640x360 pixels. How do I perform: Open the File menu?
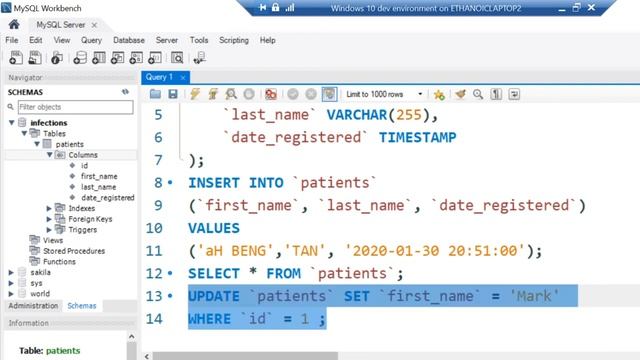click(x=11, y=40)
